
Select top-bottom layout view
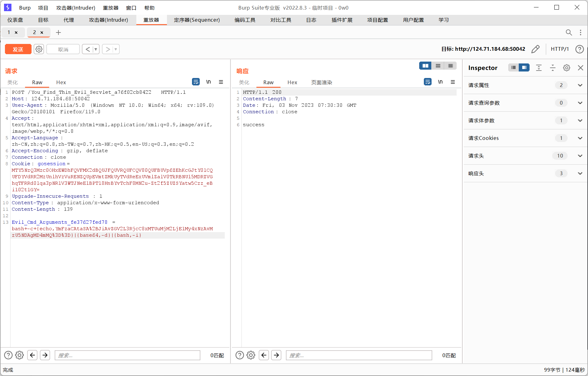point(438,66)
